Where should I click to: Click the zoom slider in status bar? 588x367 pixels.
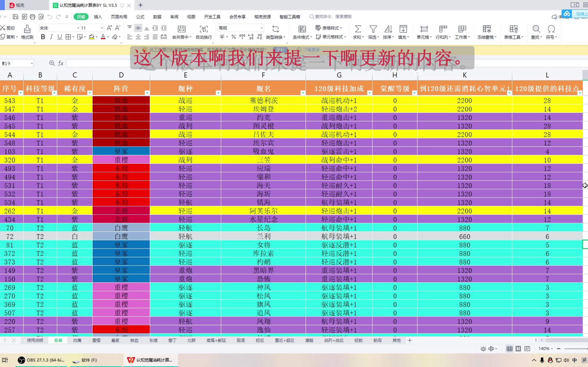click(x=576, y=348)
